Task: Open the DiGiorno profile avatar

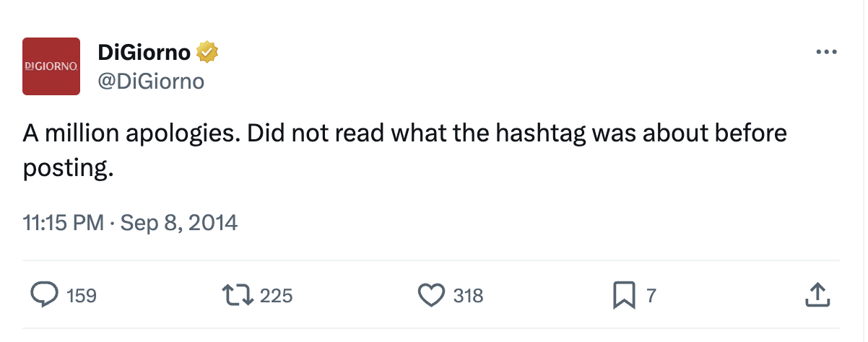Action: tap(51, 66)
